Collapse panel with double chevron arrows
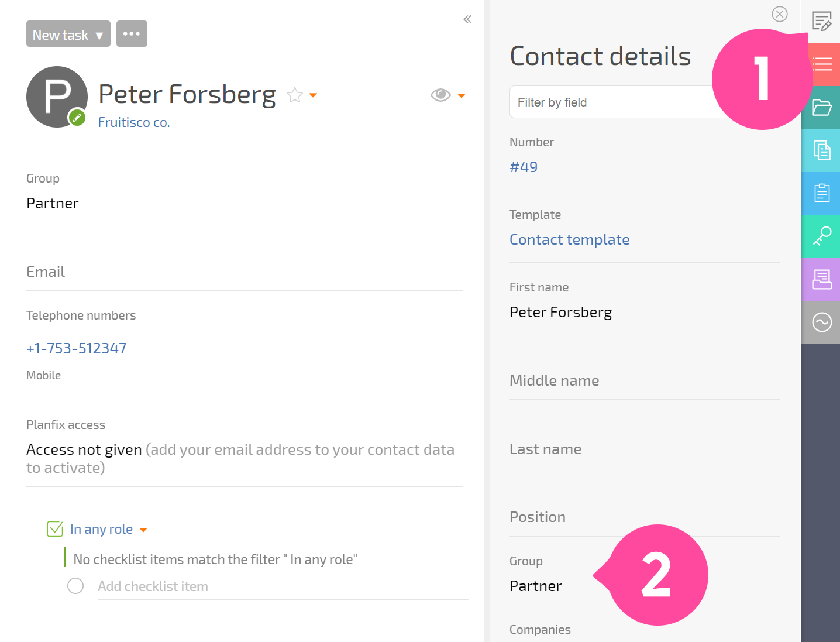 467,19
